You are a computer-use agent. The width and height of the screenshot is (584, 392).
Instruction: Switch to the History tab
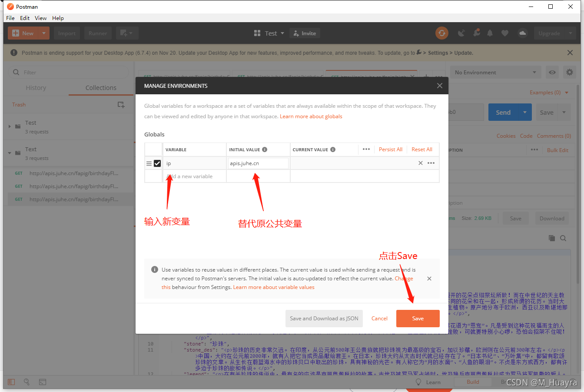[36, 88]
